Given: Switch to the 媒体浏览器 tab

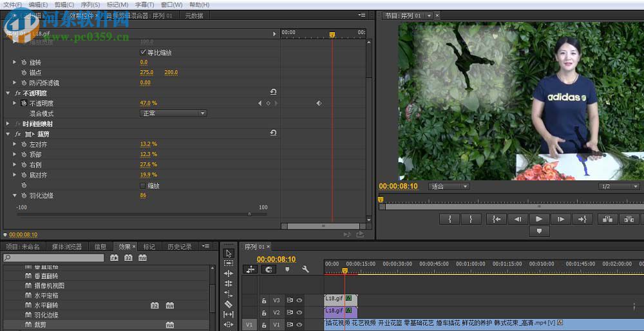Looking at the screenshot, I should coord(67,247).
